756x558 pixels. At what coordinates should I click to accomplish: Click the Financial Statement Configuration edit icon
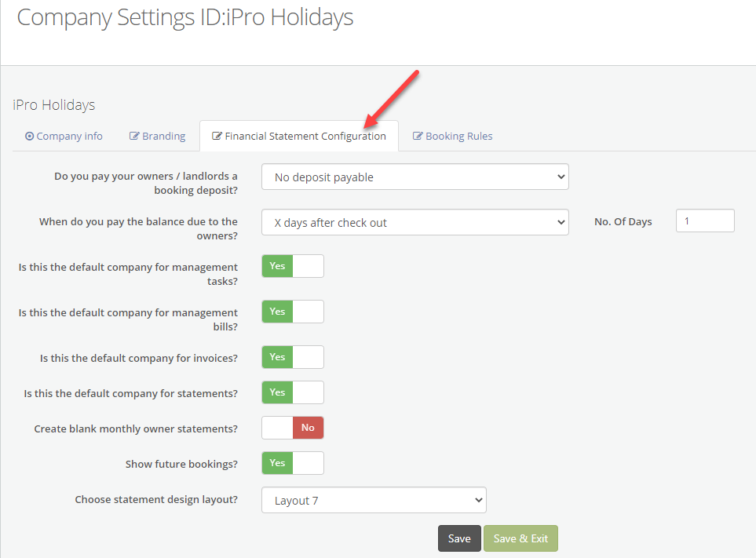[217, 137]
